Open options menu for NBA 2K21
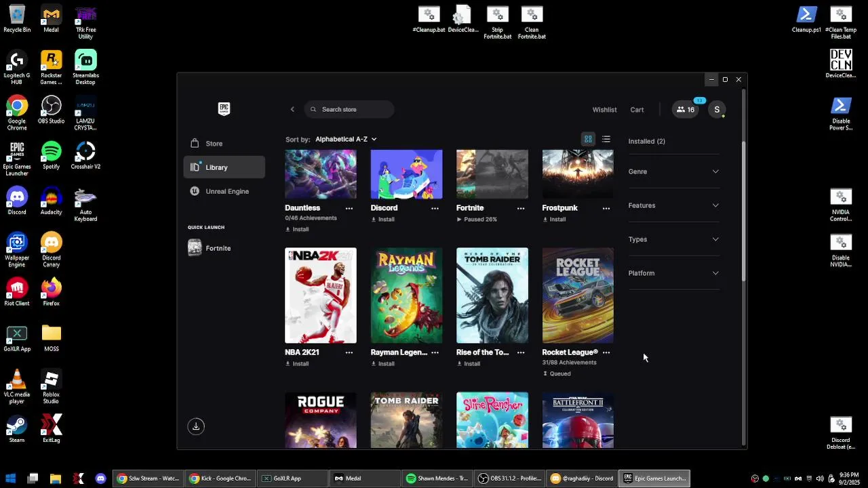 [x=349, y=352]
